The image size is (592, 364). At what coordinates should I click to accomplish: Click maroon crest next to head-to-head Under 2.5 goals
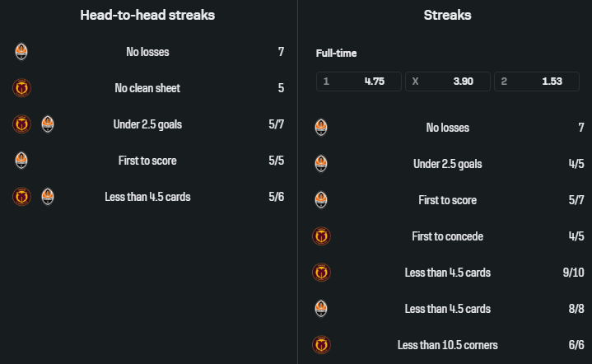click(21, 124)
